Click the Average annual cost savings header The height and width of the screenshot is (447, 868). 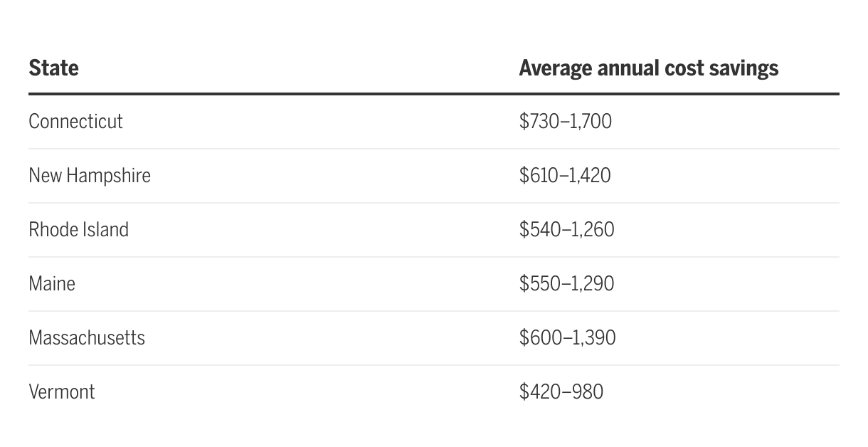[x=648, y=68]
